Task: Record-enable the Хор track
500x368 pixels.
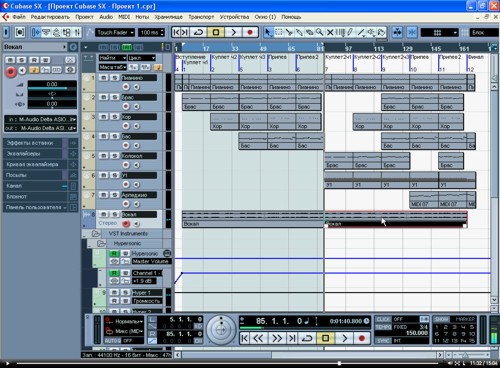Action: pyautogui.click(x=126, y=126)
